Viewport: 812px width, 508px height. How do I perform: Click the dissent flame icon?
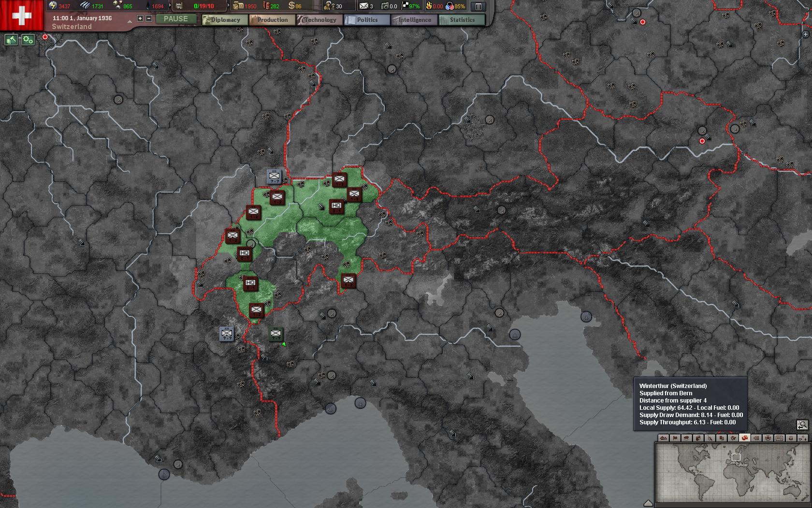429,6
